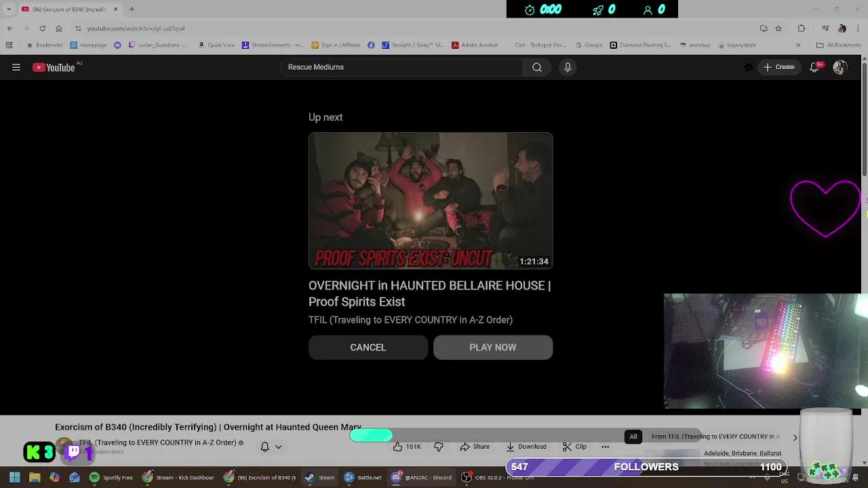Open the StreamElements bookmark
Screen dimensions: 868x488
tap(273, 45)
